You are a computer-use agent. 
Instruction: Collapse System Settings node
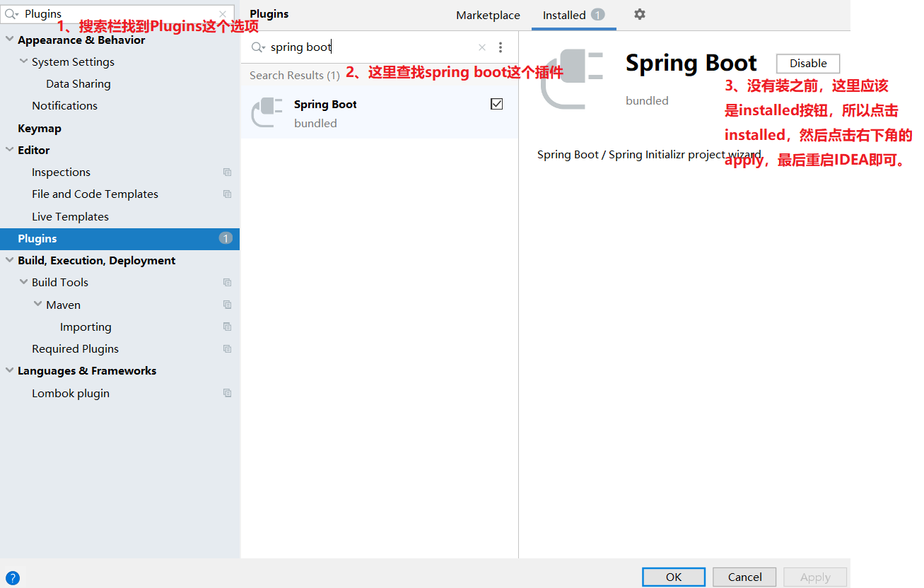click(x=23, y=61)
